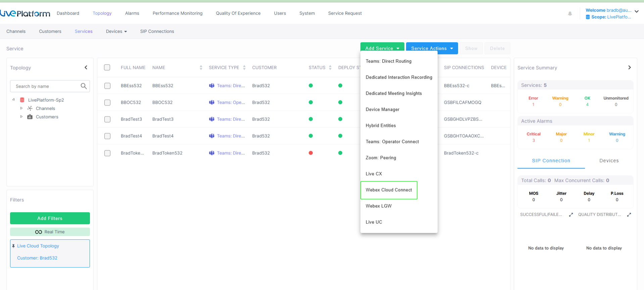Click Teams icon in BradTest3 row
The height and width of the screenshot is (290, 644).
[212, 119]
